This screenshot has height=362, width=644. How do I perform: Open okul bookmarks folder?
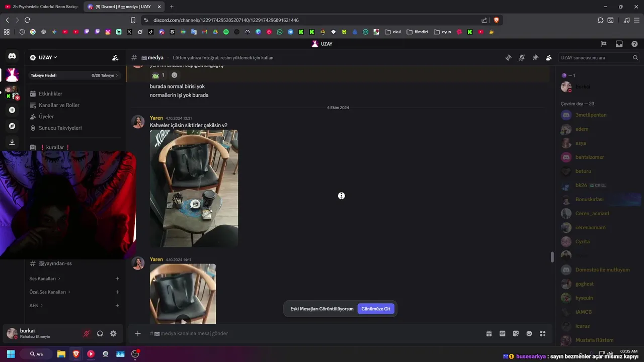(393, 32)
